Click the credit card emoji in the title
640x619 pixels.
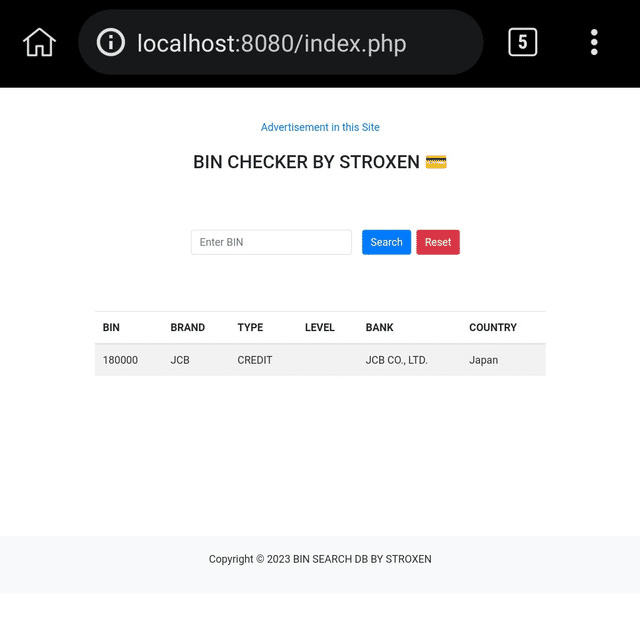point(435,162)
